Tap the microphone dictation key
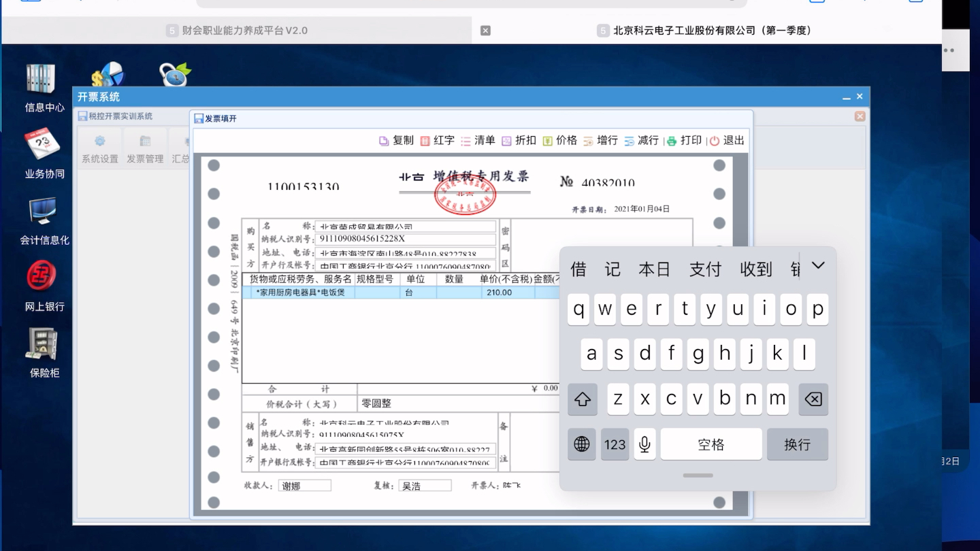This screenshot has height=551, width=980. (644, 444)
